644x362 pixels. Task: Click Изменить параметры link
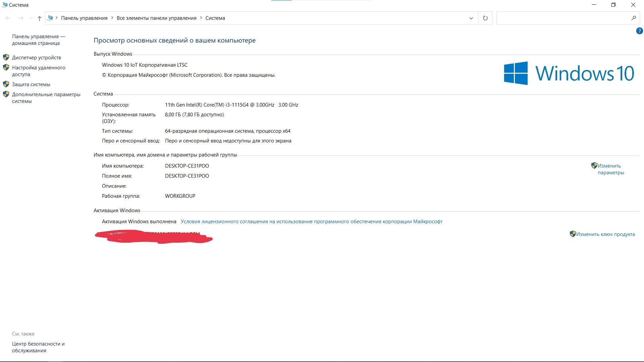[611, 169]
